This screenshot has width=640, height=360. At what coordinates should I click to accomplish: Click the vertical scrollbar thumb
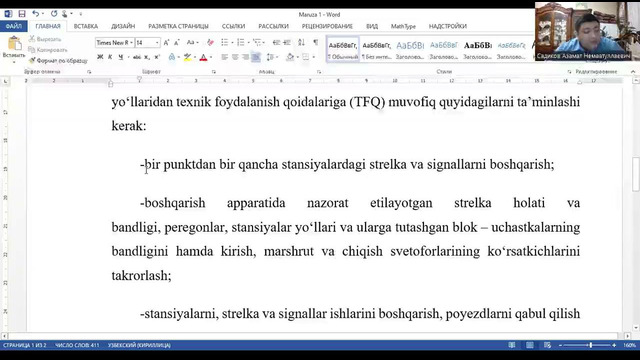[x=636, y=173]
